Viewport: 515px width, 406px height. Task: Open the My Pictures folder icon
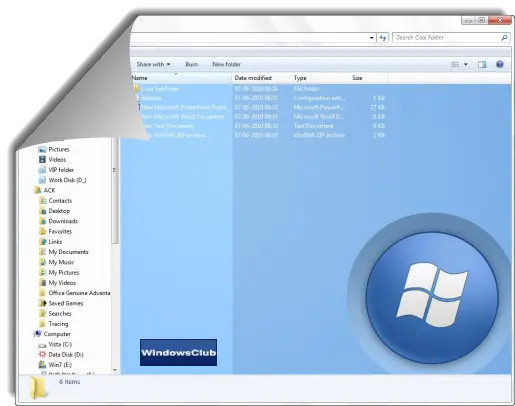click(43, 273)
